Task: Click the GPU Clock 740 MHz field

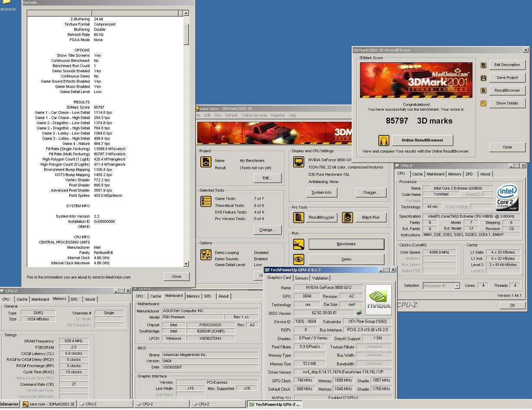Action: (x=304, y=381)
